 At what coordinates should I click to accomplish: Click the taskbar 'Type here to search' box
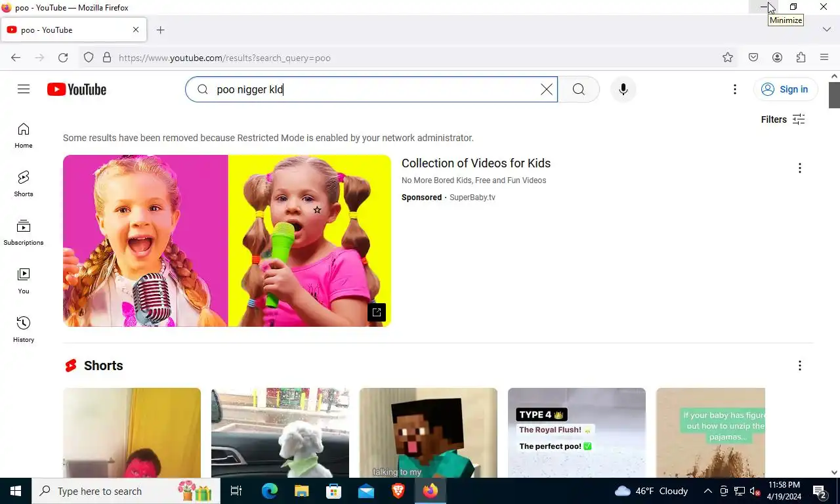click(125, 491)
